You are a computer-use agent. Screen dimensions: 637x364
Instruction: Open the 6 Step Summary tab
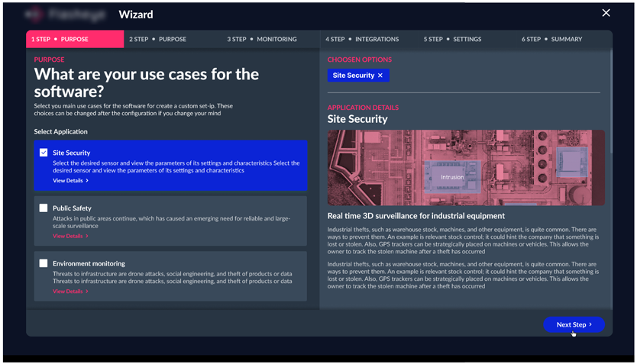(551, 39)
